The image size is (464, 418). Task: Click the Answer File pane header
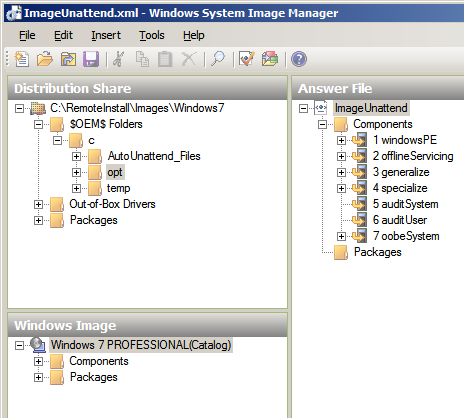(x=378, y=88)
